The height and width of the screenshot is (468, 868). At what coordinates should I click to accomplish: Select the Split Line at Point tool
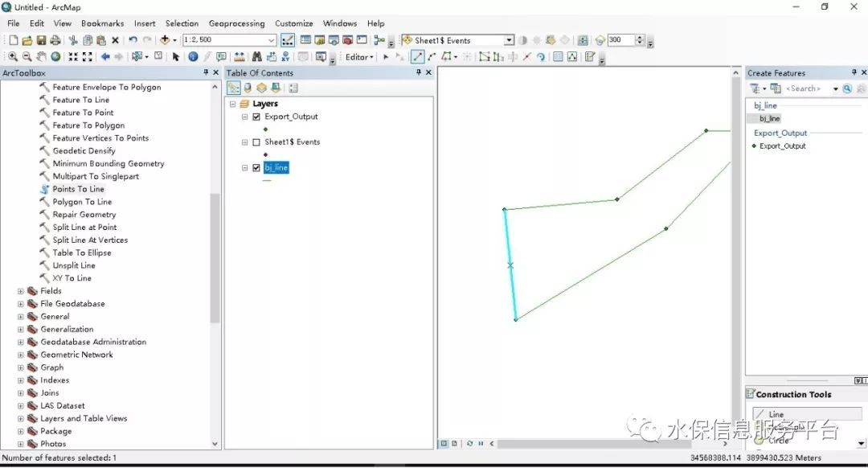pyautogui.click(x=84, y=228)
